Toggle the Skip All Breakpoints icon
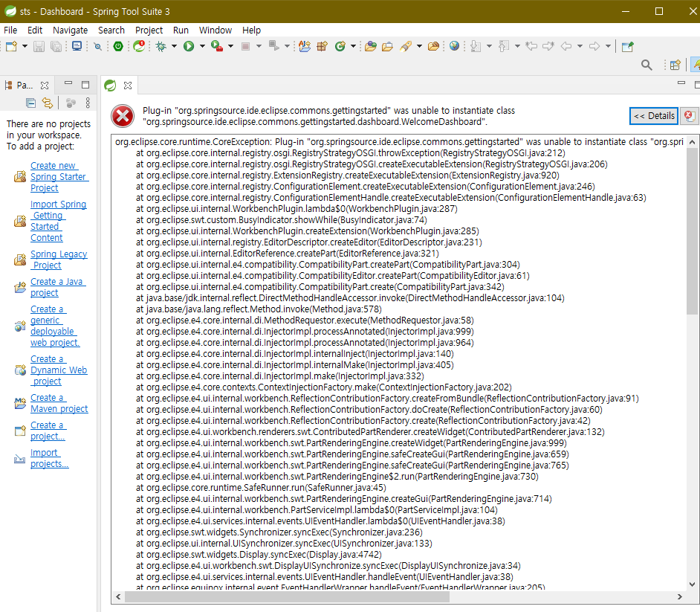This screenshot has width=700, height=612. click(98, 46)
